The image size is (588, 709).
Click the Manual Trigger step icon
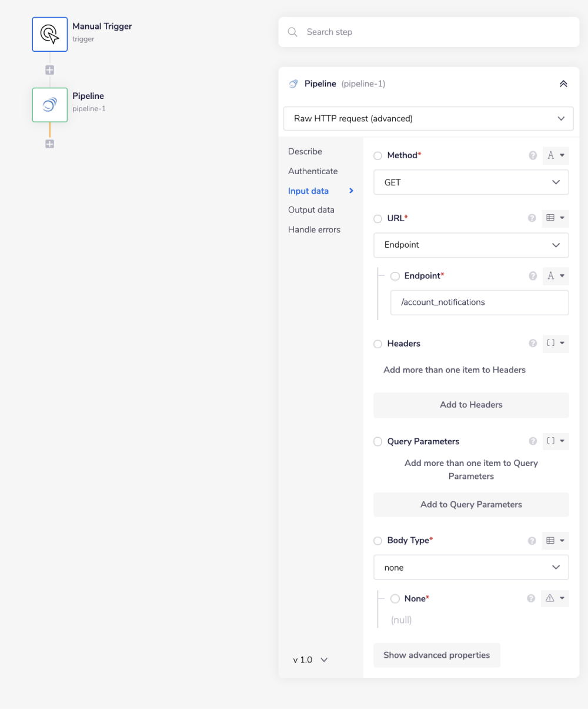click(50, 34)
